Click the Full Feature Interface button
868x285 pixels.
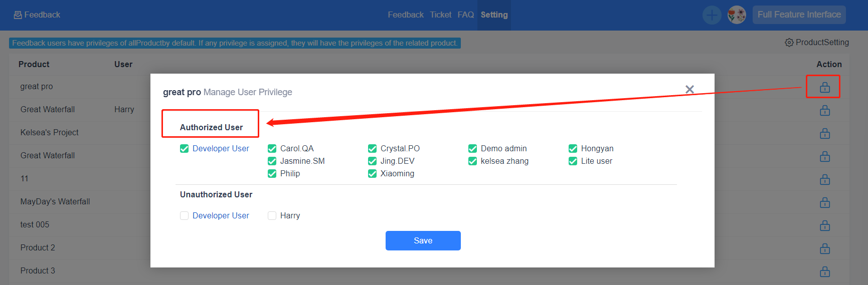pyautogui.click(x=799, y=15)
